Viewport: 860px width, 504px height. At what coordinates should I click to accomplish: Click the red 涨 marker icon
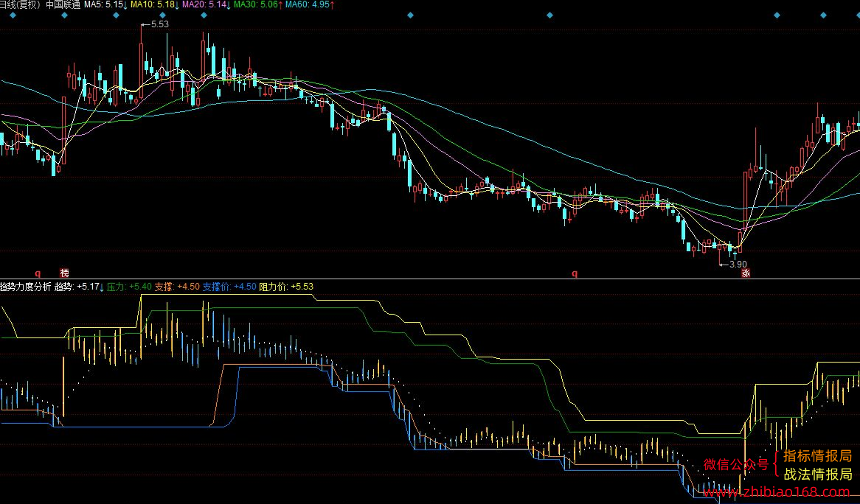point(746,273)
